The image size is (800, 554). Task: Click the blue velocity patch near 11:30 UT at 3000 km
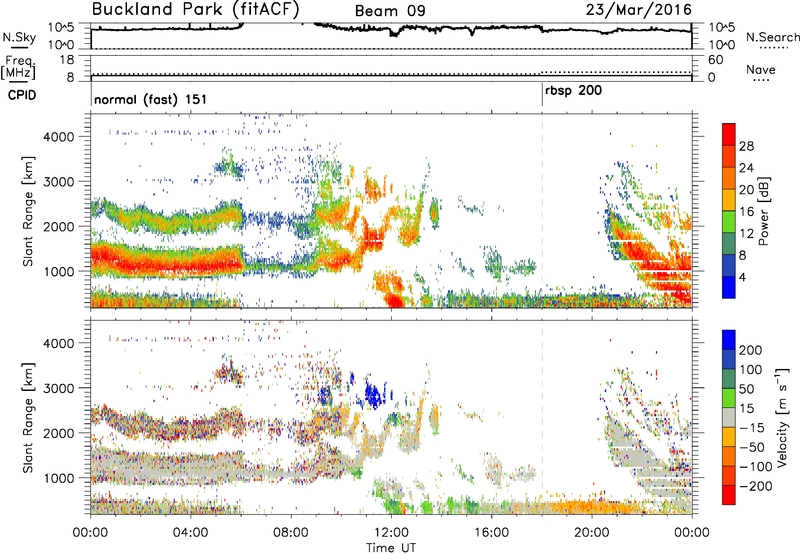click(x=373, y=394)
